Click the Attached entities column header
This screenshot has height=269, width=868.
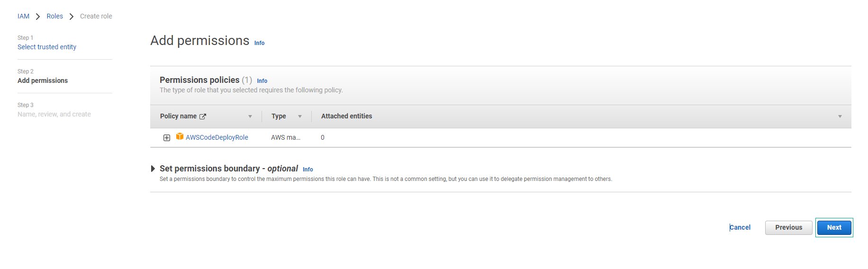pos(346,117)
